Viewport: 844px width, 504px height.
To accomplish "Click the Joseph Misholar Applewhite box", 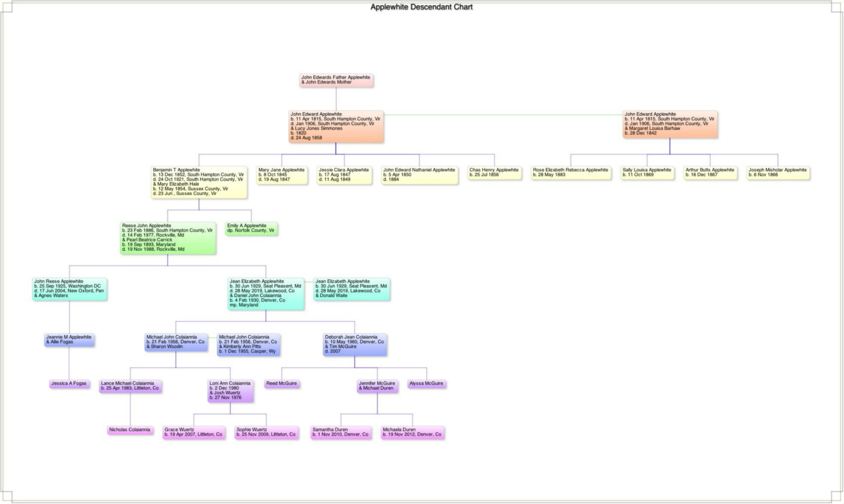I will (x=778, y=172).
